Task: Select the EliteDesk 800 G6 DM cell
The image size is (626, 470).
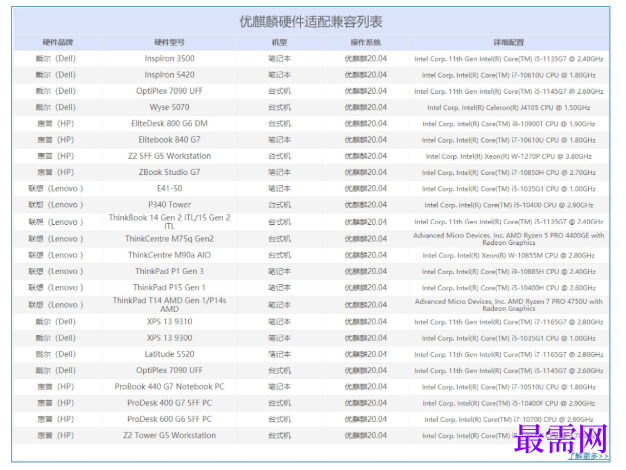Action: [x=169, y=123]
